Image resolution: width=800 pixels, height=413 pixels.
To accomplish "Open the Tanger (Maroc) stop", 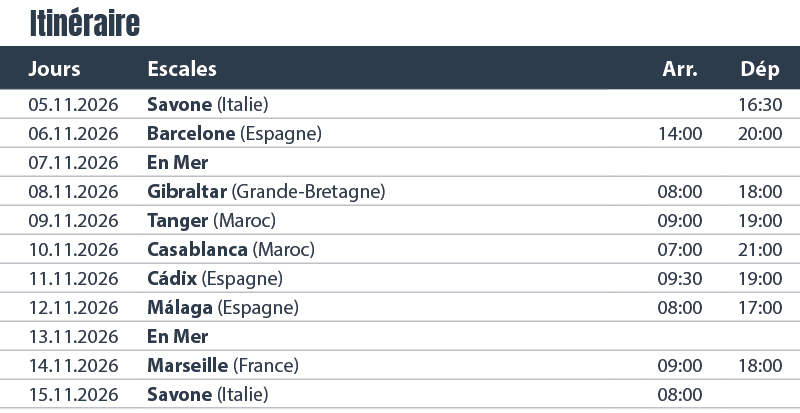I will pyautogui.click(x=211, y=220).
